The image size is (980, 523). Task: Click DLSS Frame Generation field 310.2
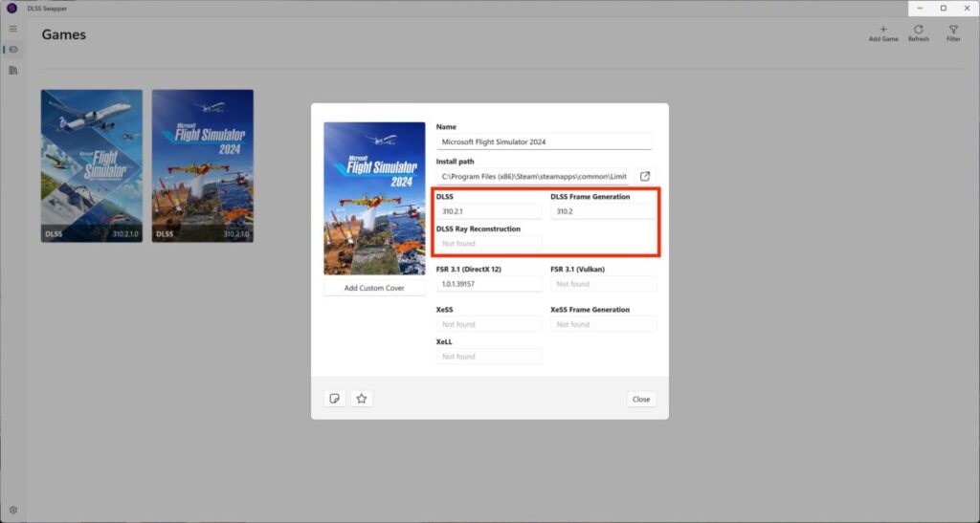pyautogui.click(x=603, y=211)
